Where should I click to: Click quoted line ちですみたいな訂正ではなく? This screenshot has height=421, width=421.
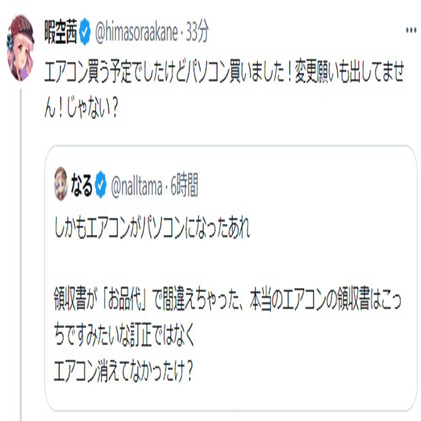click(x=123, y=335)
